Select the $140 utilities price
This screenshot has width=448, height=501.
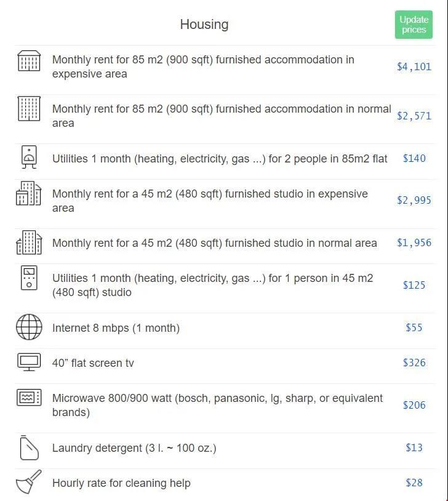(414, 158)
